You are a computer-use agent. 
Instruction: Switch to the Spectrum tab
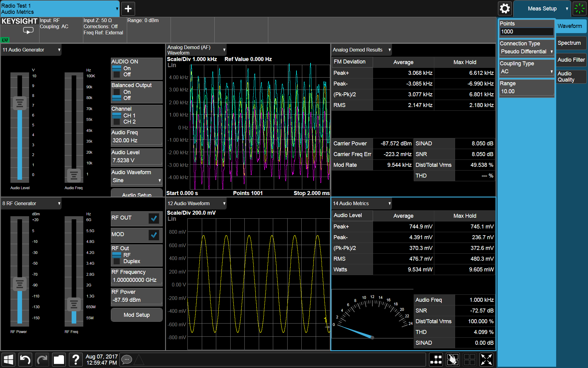click(571, 43)
